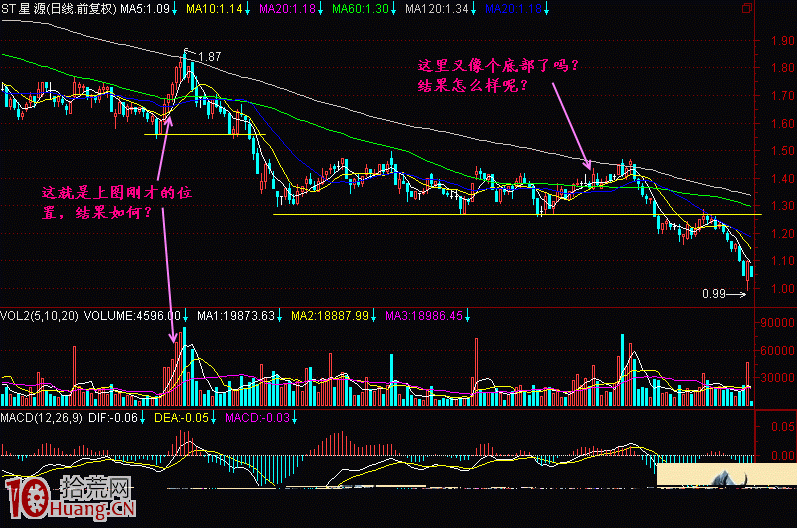797x528 pixels.
Task: Click the DIF:-0.06 value
Action: click(113, 418)
